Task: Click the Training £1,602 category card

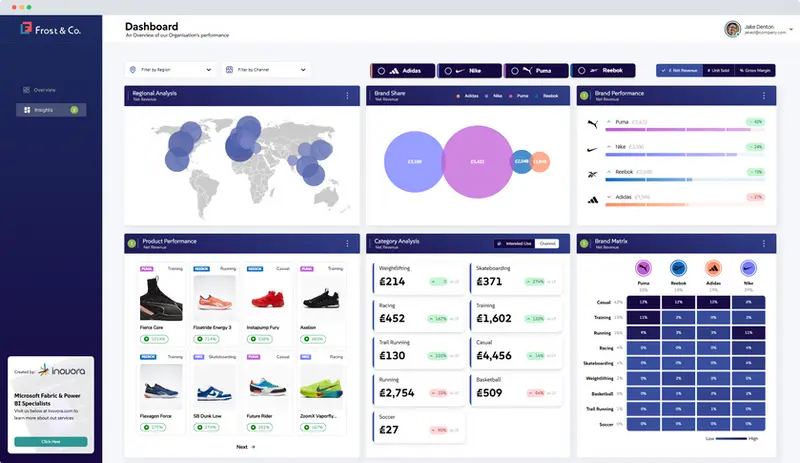Action: [516, 314]
